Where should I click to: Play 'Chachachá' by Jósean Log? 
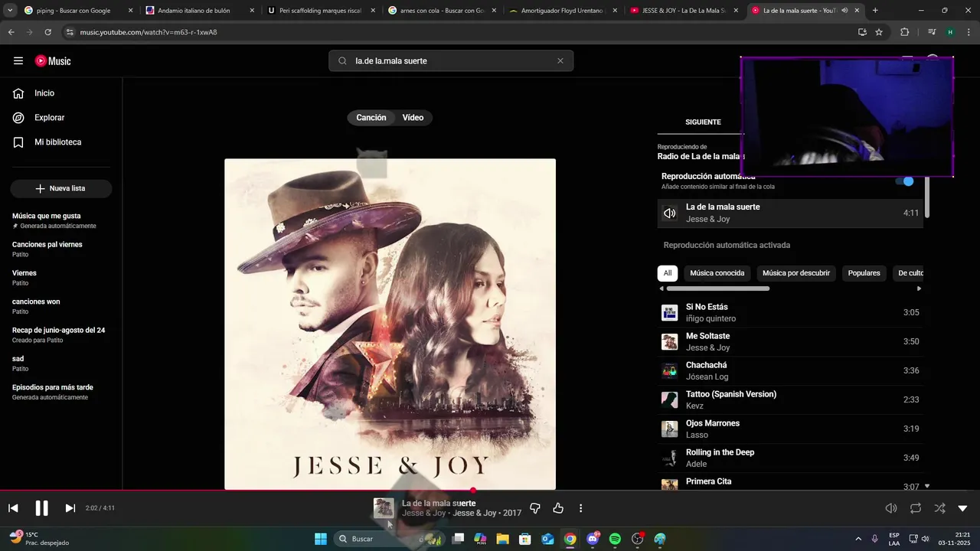tap(790, 371)
